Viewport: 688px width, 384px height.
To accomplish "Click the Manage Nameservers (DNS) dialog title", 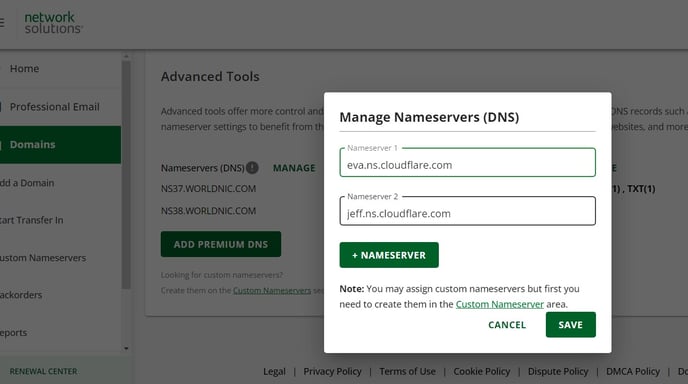I will [x=429, y=117].
